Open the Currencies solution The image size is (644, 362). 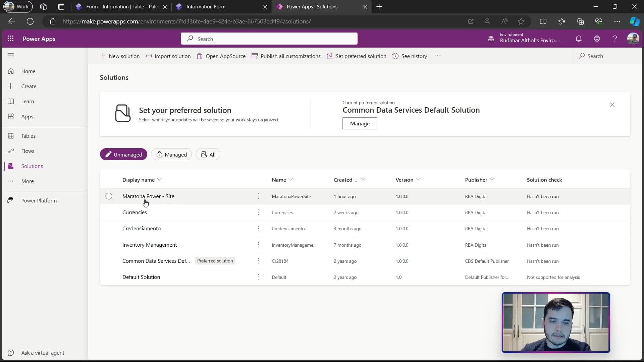tap(135, 213)
